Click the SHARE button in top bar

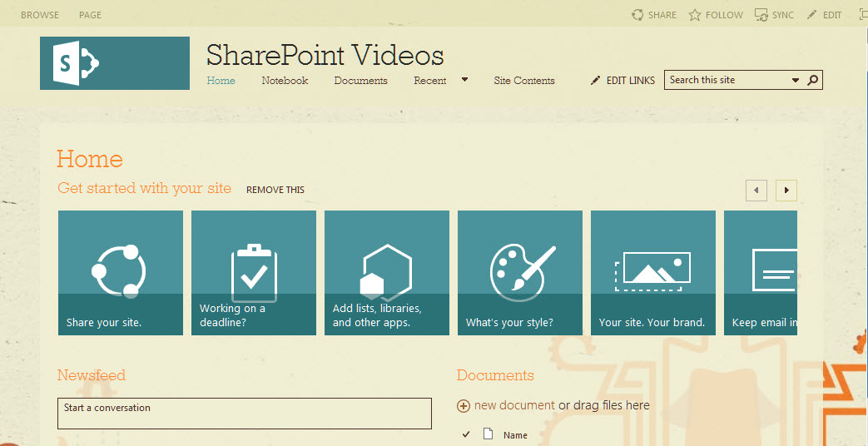tap(654, 15)
